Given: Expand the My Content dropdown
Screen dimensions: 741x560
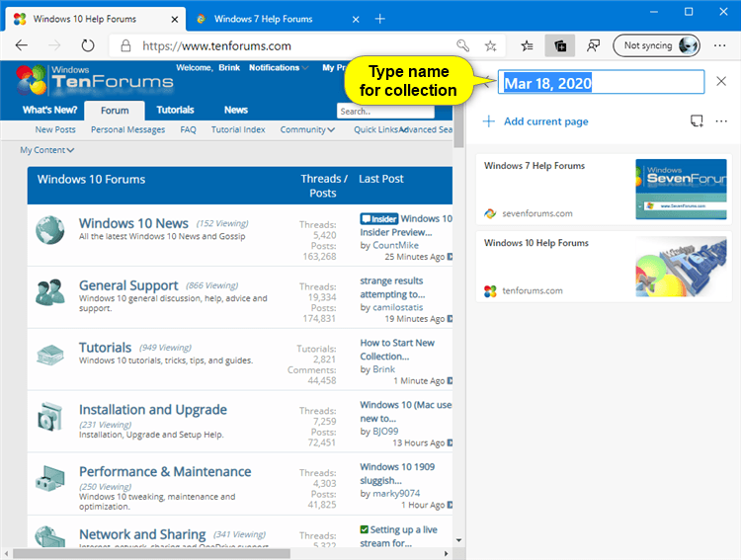Looking at the screenshot, I should coord(46,150).
